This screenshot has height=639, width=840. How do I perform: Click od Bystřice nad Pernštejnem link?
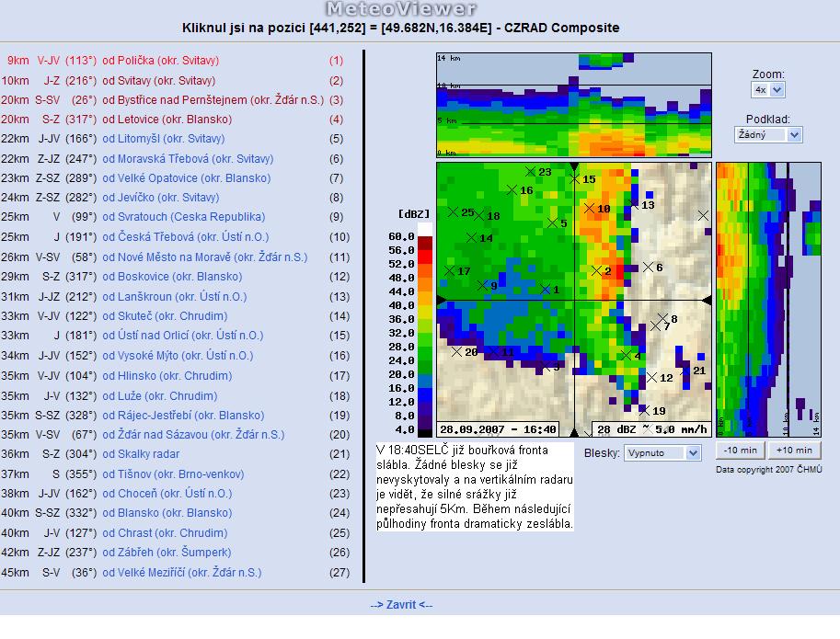(x=213, y=100)
